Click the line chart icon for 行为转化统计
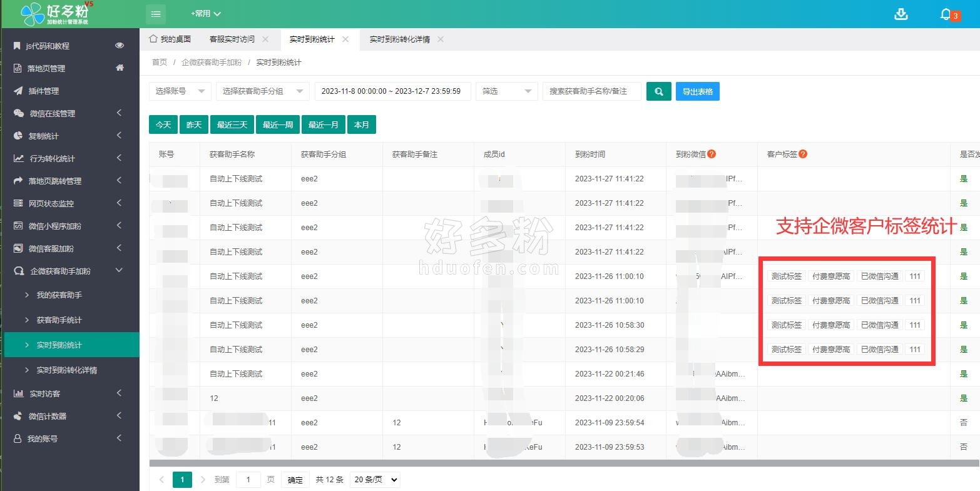Viewport: 980px width, 491px height. [18, 158]
